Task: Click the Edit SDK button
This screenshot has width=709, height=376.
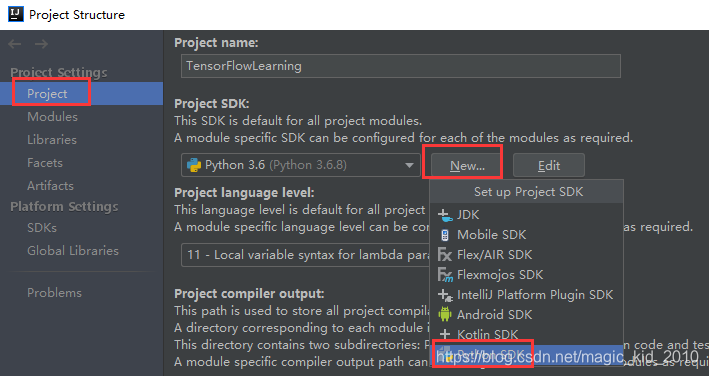Action: click(x=549, y=165)
